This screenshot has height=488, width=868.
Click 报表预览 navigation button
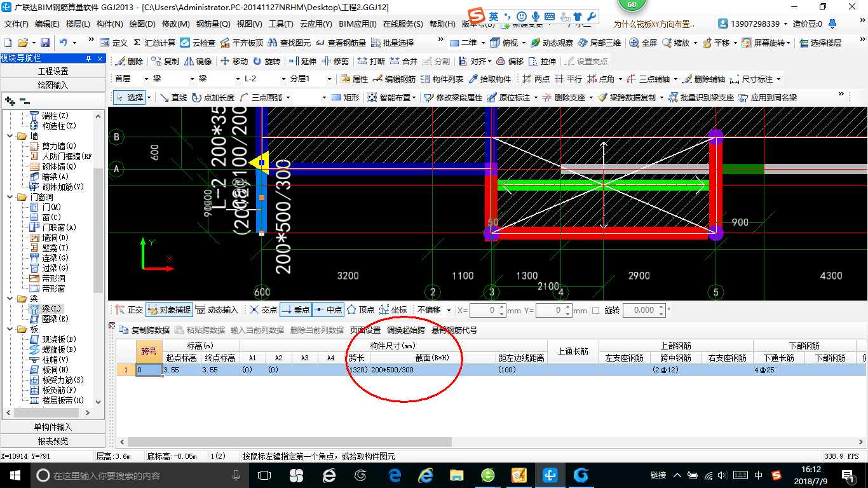(x=53, y=440)
